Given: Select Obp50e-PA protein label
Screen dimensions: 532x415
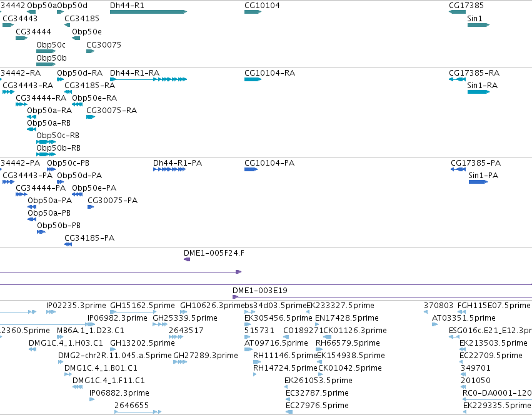Looking at the screenshot, I should [94, 188].
